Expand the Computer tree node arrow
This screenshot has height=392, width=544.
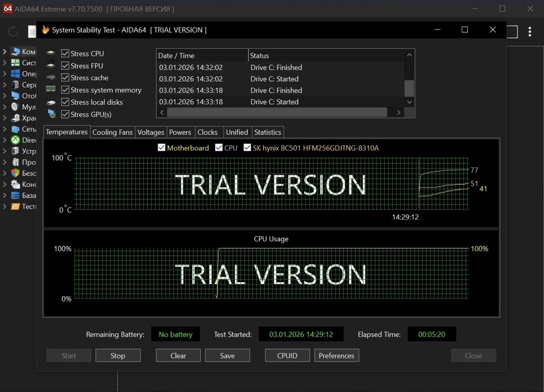coord(4,52)
